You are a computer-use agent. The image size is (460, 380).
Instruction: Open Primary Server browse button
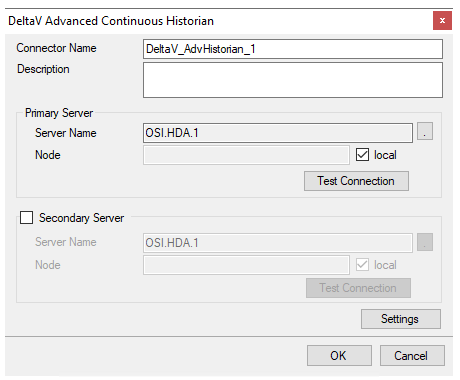[x=425, y=131]
